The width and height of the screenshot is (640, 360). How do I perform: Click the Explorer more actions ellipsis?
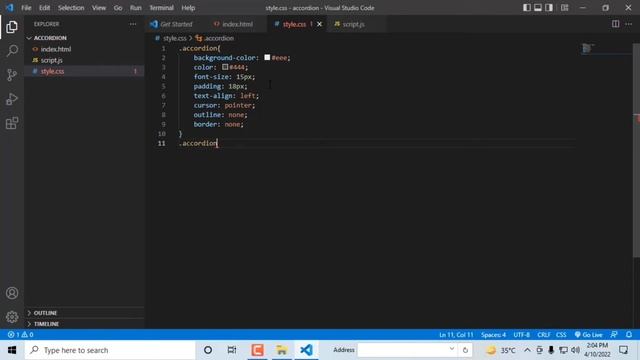(x=133, y=24)
